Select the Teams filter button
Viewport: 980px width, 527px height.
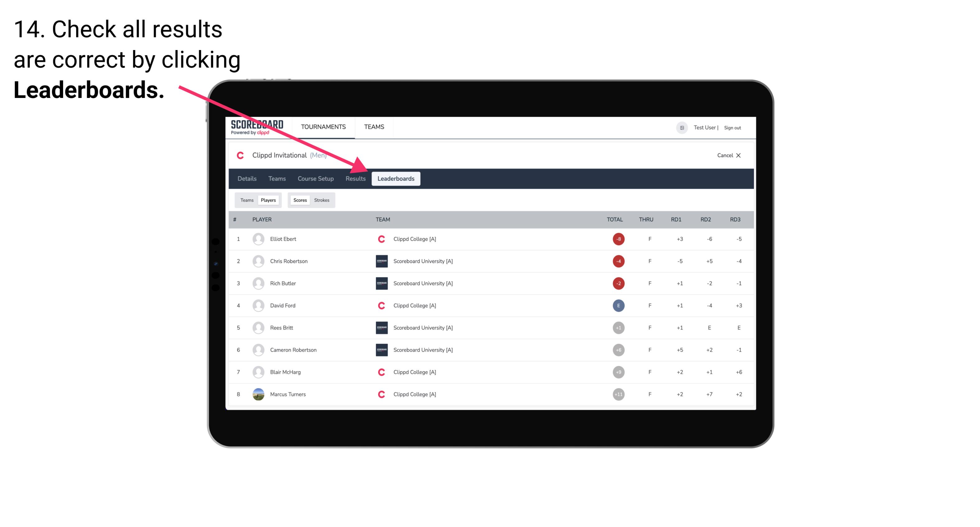(246, 200)
